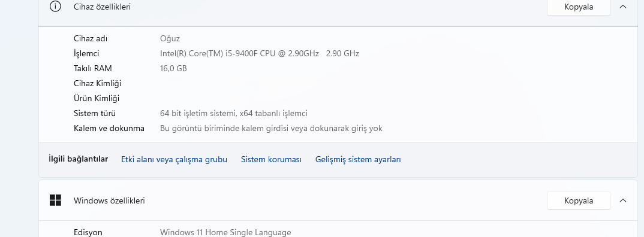This screenshot has width=644, height=237.
Task: Click the İlgili bağlantılar heading
Action: tap(79, 159)
